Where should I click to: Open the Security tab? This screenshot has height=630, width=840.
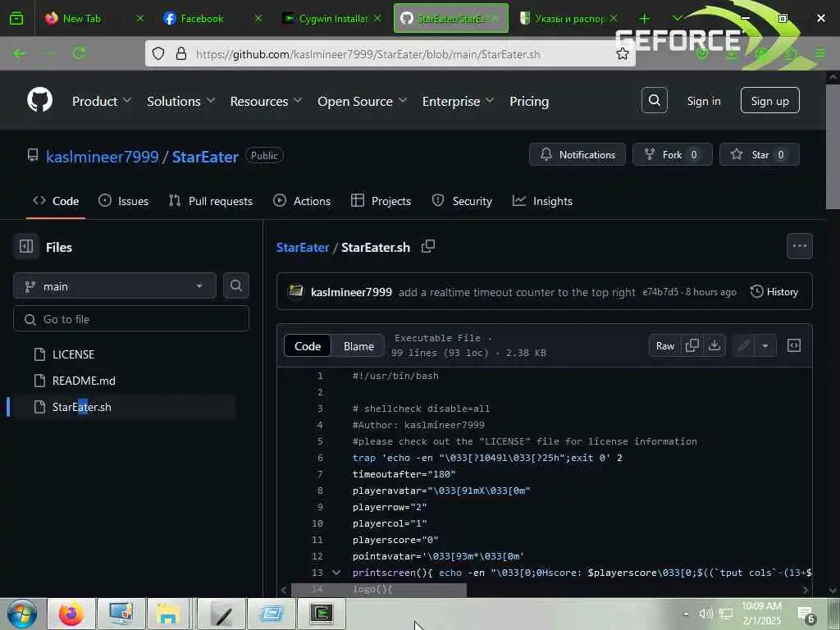coord(462,201)
